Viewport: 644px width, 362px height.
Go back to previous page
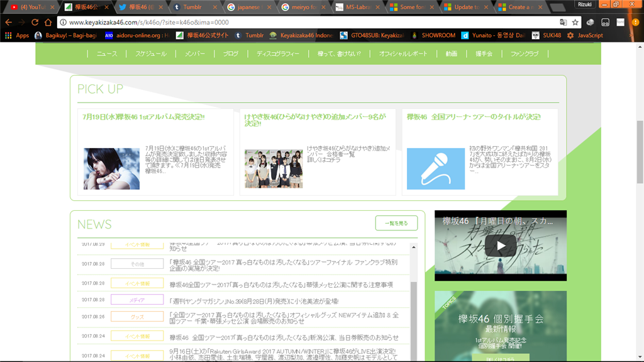9,22
